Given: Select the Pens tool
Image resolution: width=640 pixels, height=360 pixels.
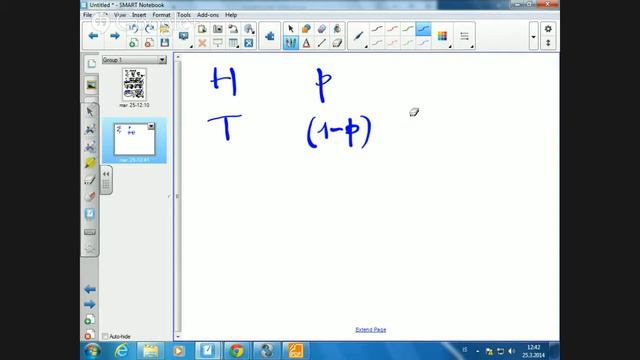Looking at the screenshot, I should 291,43.
